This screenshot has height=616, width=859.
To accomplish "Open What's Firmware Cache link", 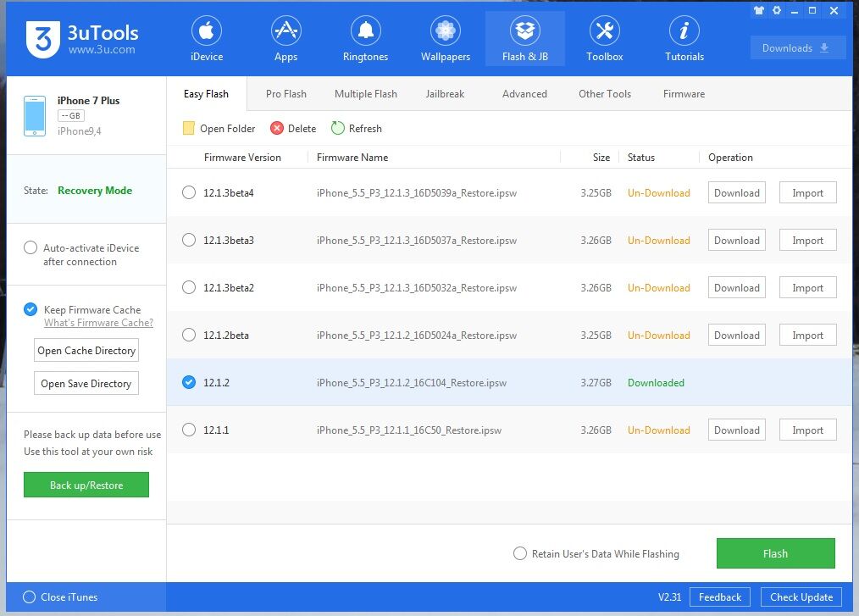I will pos(98,323).
